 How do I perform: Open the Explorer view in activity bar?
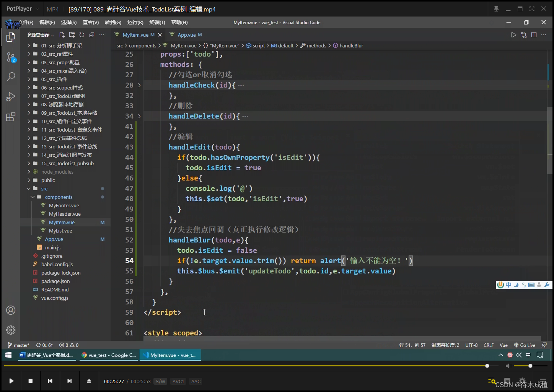[x=11, y=37]
